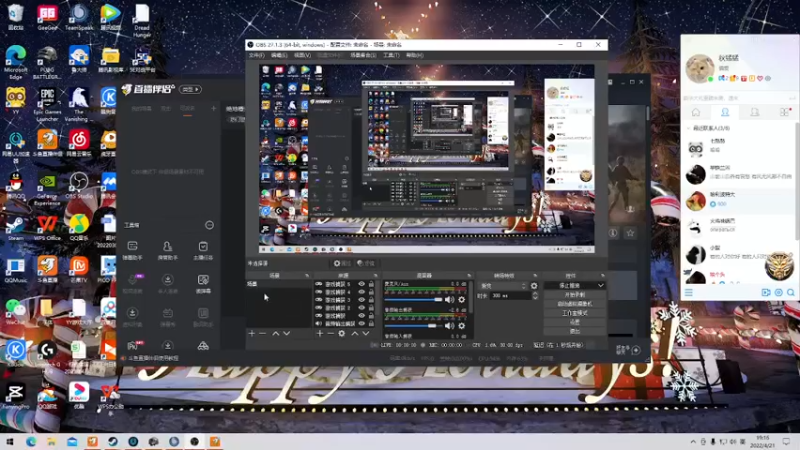Click the 启动虚拟摄像机 button

click(x=574, y=304)
